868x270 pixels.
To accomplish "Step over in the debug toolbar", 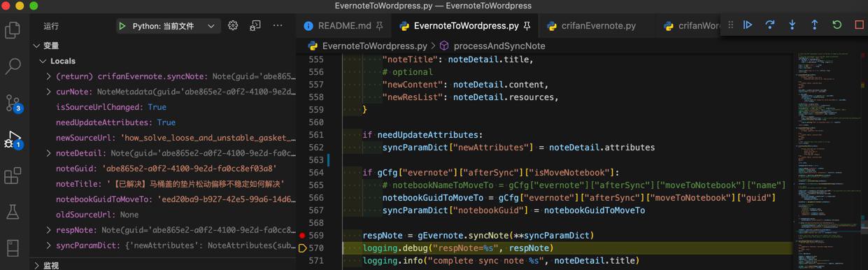I will [770, 25].
